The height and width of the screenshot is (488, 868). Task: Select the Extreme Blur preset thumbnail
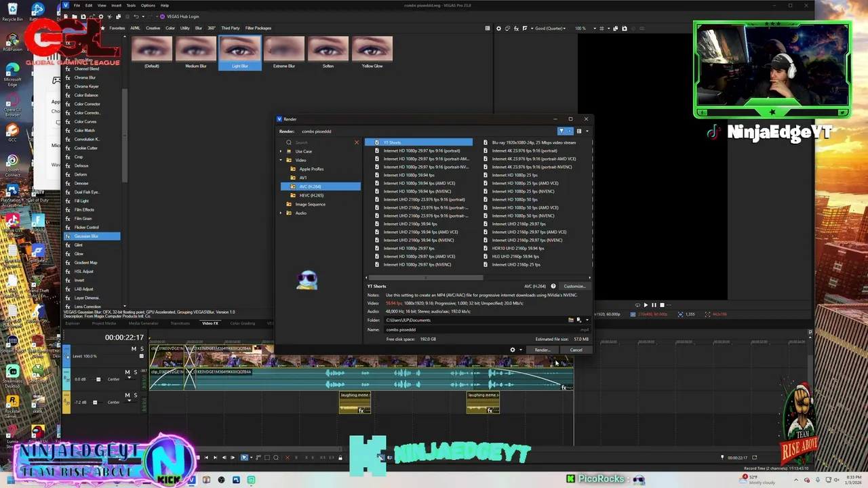284,53
